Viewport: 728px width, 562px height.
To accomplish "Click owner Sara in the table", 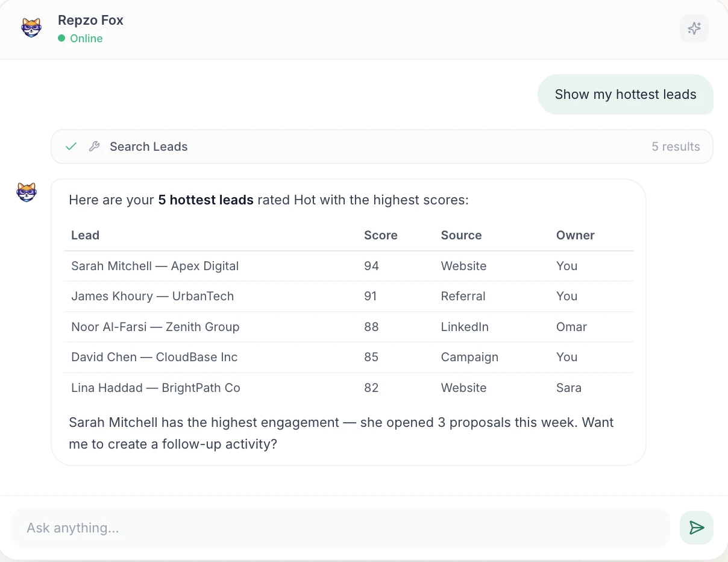I will (569, 388).
